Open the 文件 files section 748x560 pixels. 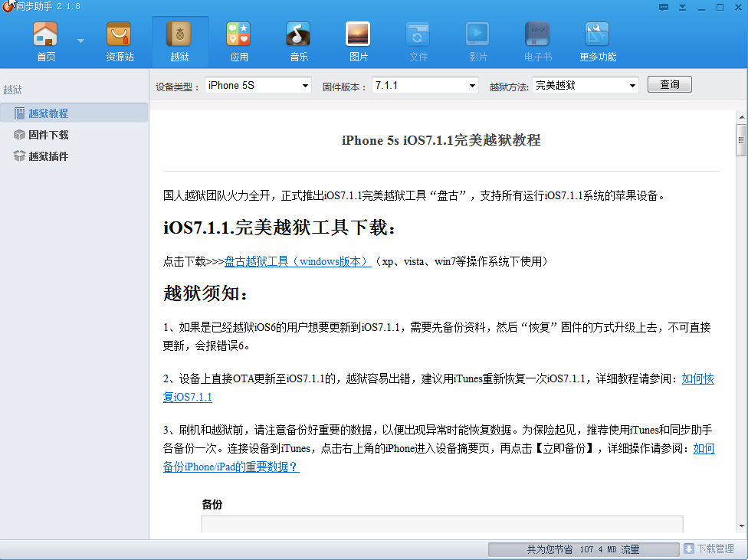pos(418,41)
